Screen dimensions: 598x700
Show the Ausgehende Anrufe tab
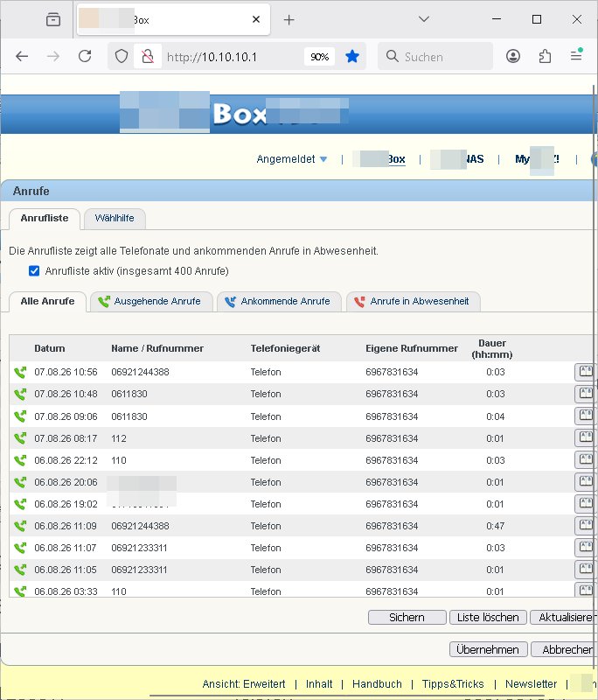coord(150,301)
